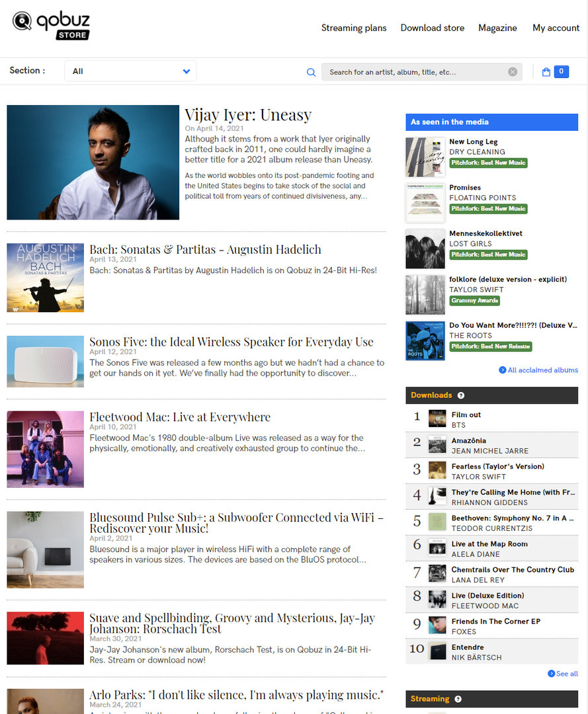Open My account menu
Viewport: 588px width, 714px height.
point(556,28)
